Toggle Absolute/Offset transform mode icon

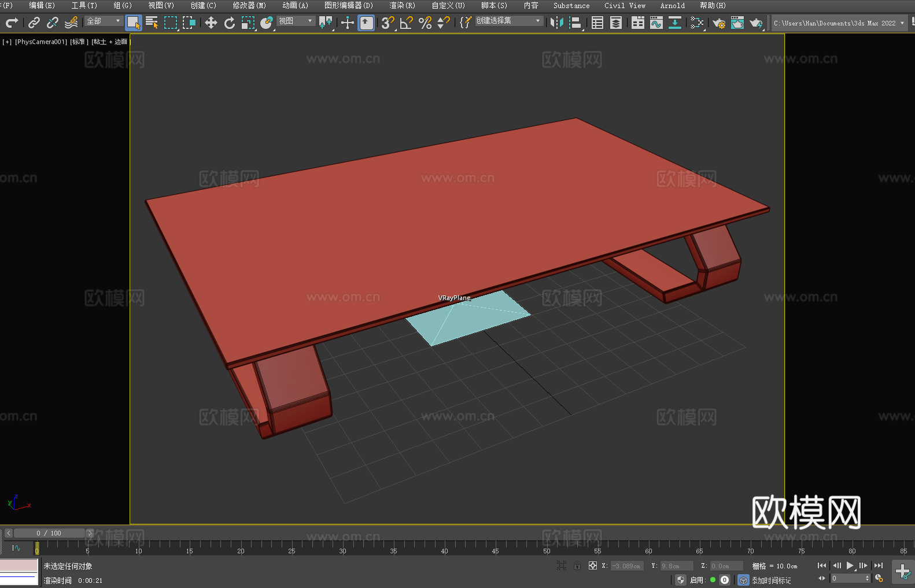point(593,565)
